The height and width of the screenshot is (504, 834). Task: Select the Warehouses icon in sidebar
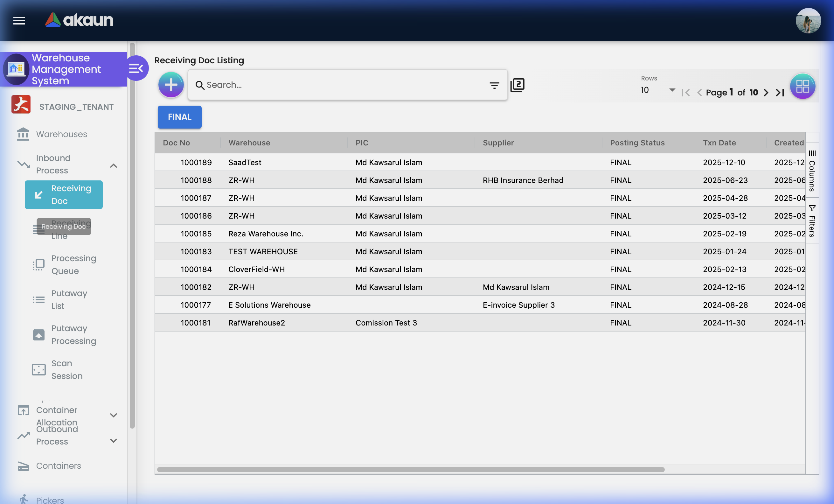click(23, 134)
